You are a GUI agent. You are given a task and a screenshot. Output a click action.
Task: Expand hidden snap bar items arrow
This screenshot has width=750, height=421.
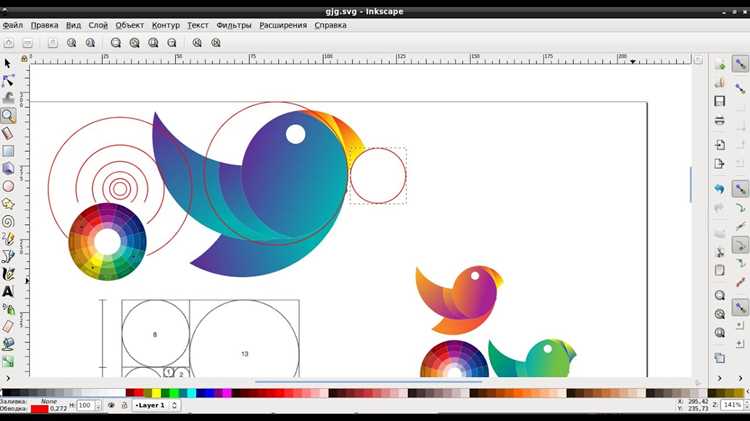pos(740,378)
